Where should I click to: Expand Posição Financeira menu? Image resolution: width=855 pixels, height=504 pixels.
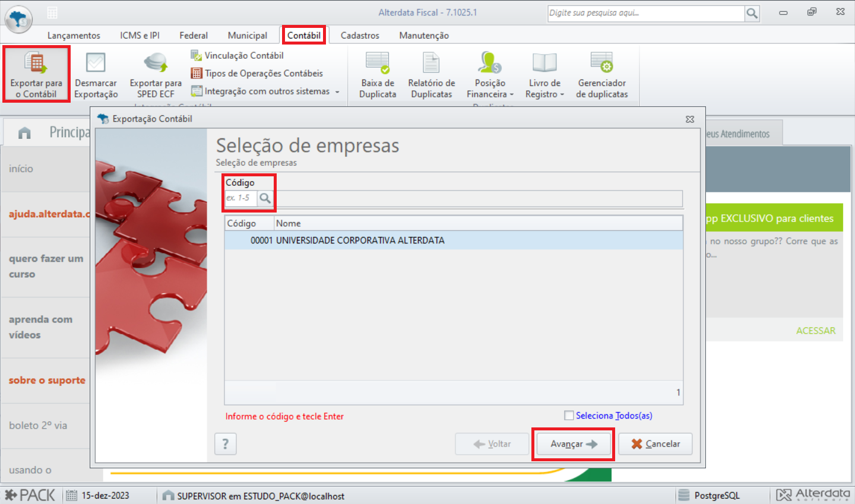tap(490, 75)
